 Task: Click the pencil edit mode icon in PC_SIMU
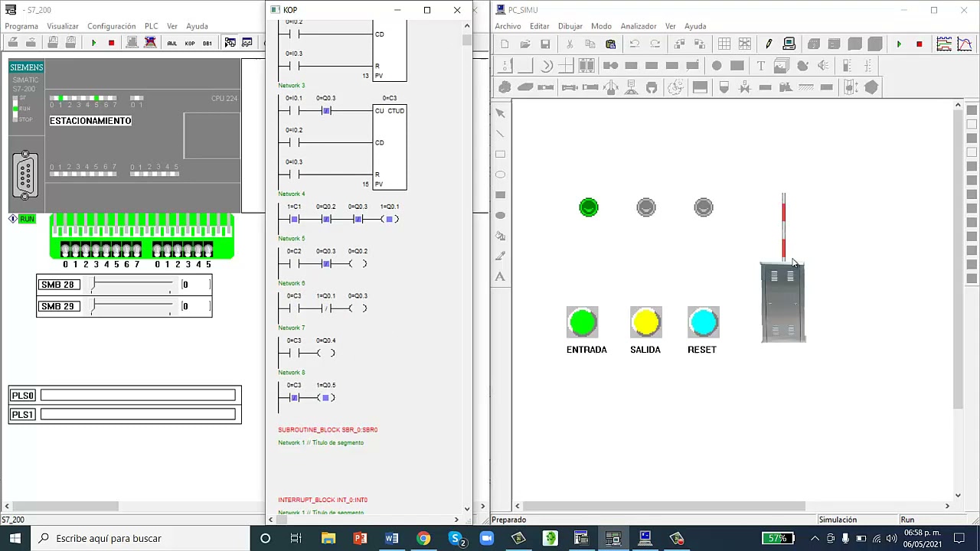click(769, 44)
